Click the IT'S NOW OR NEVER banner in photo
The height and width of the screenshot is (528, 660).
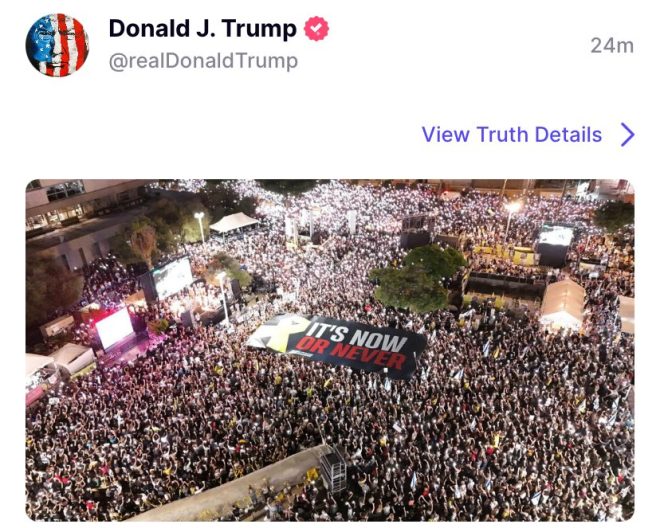click(338, 344)
